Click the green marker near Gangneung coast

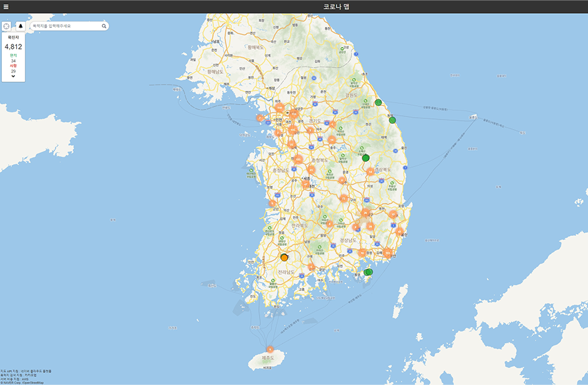378,103
